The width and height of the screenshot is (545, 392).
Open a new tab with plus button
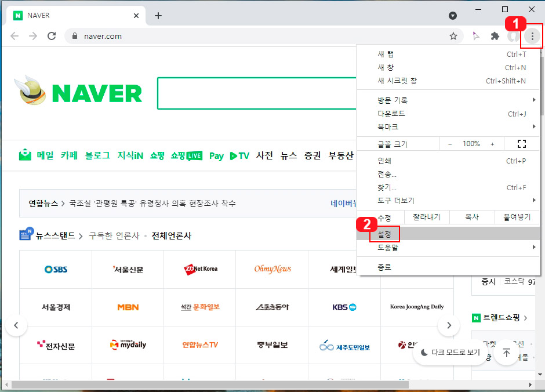point(158,16)
